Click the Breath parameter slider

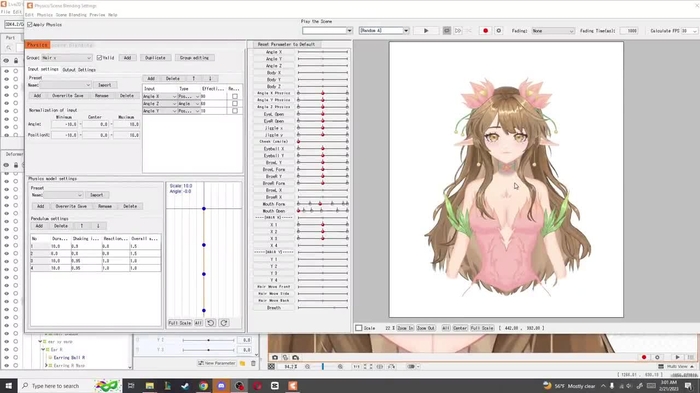(x=323, y=308)
